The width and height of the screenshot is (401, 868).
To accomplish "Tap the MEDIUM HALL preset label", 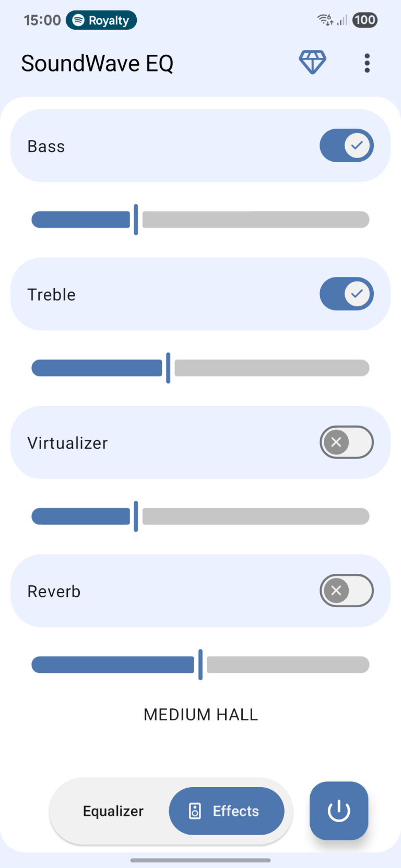I will 200,715.
